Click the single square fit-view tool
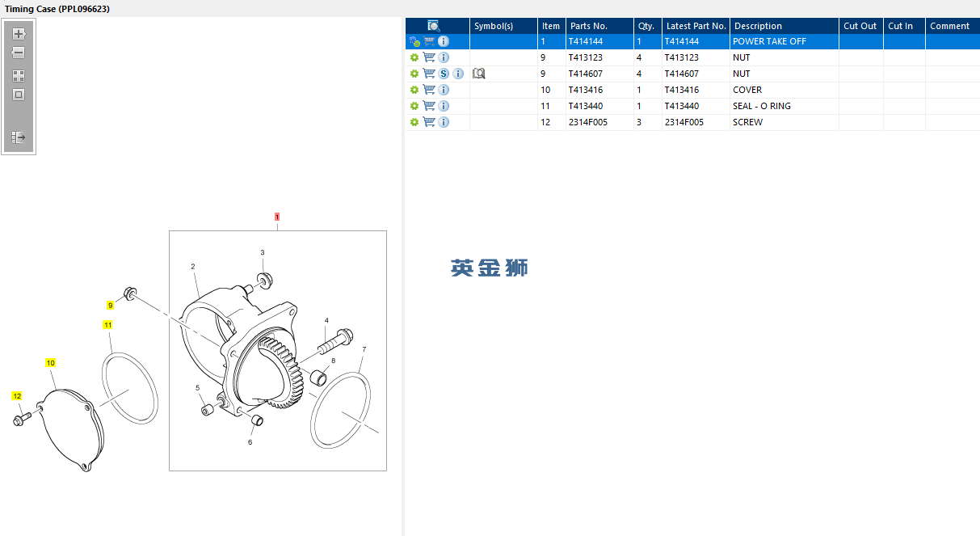 [19, 95]
